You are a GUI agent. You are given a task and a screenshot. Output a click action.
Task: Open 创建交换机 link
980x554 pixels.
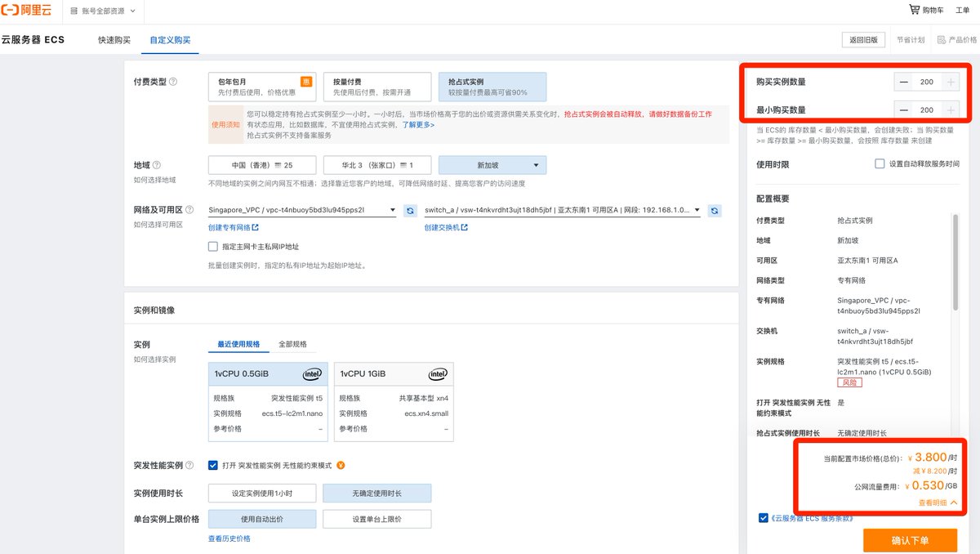pos(446,227)
